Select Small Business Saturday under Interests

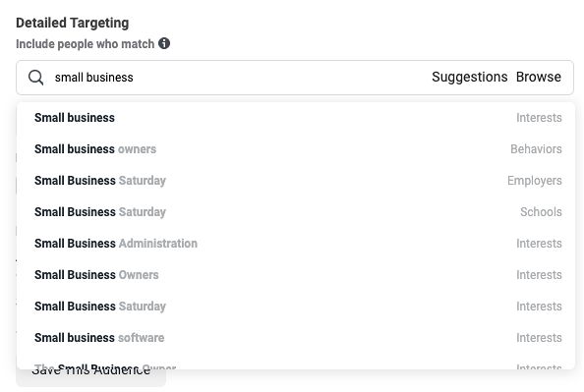tap(296, 307)
